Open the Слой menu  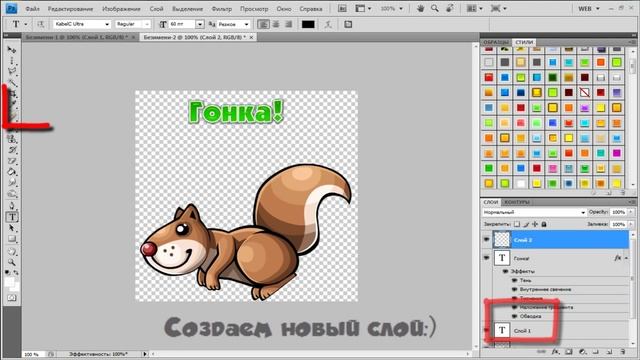click(x=156, y=9)
